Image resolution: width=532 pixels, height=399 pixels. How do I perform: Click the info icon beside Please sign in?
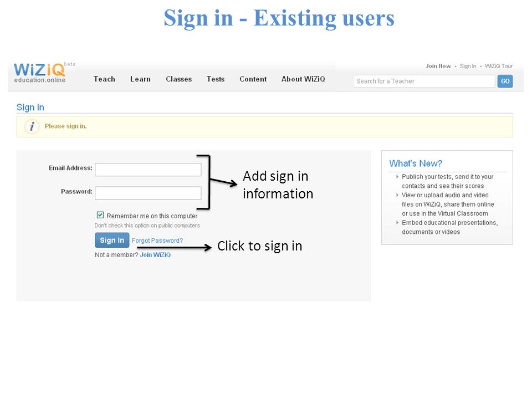coord(32,126)
